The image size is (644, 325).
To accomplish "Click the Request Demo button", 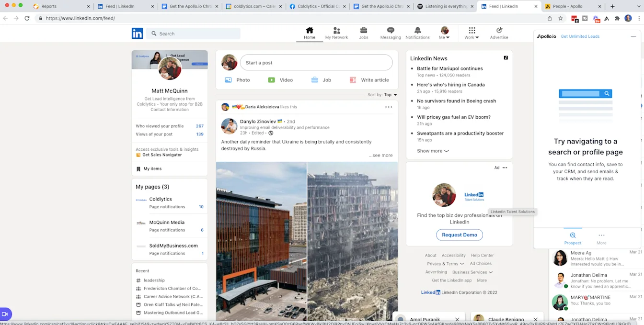I will 460,235.
